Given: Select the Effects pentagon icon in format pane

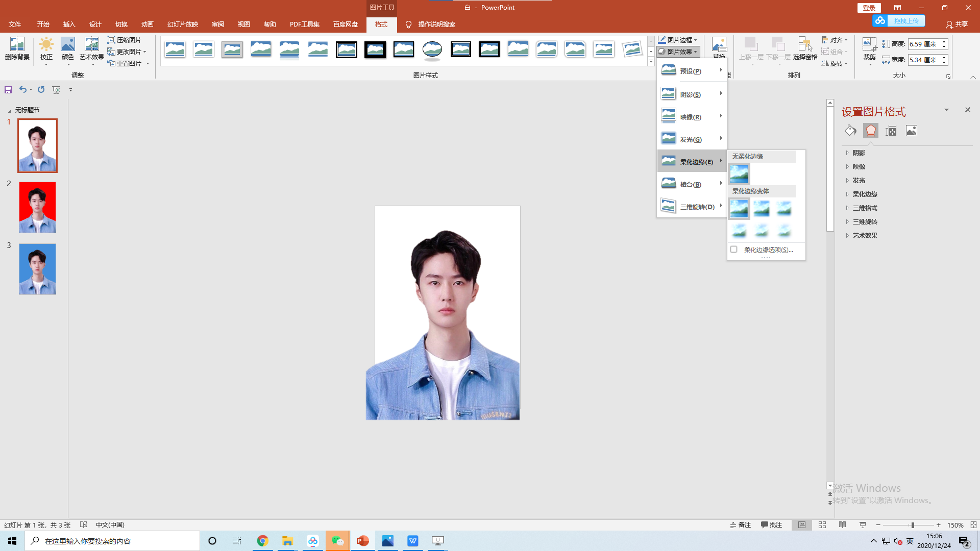Looking at the screenshot, I should coord(870,131).
